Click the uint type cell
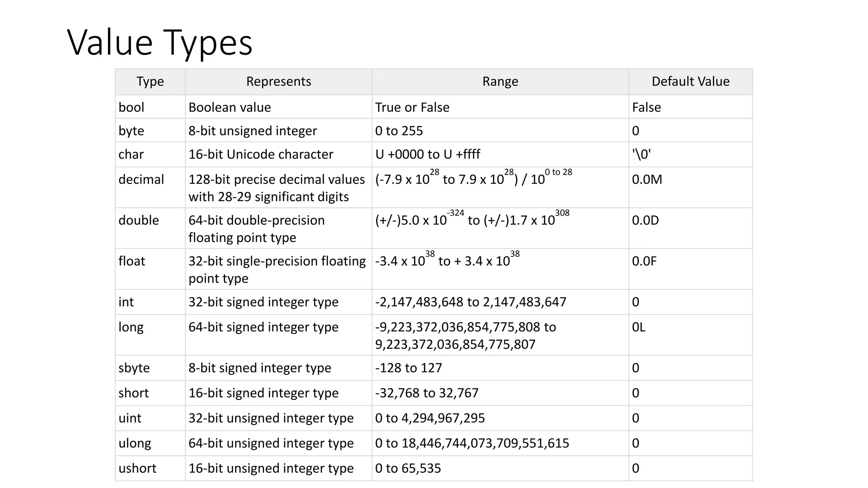 pos(130,418)
